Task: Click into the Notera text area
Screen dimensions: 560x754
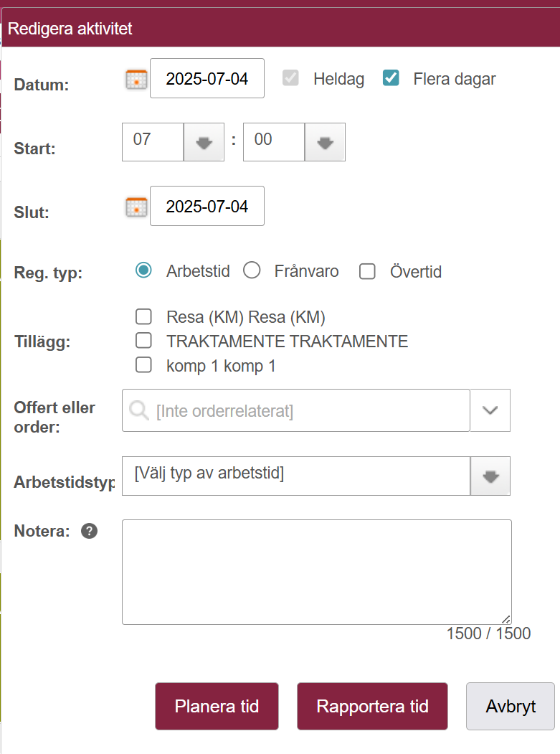Action: pyautogui.click(x=317, y=572)
